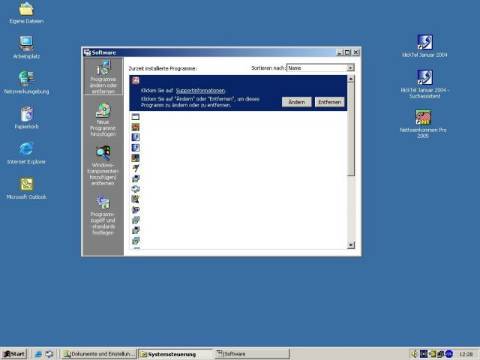480x360 pixels.
Task: Open the Start menu
Action: click(x=14, y=354)
